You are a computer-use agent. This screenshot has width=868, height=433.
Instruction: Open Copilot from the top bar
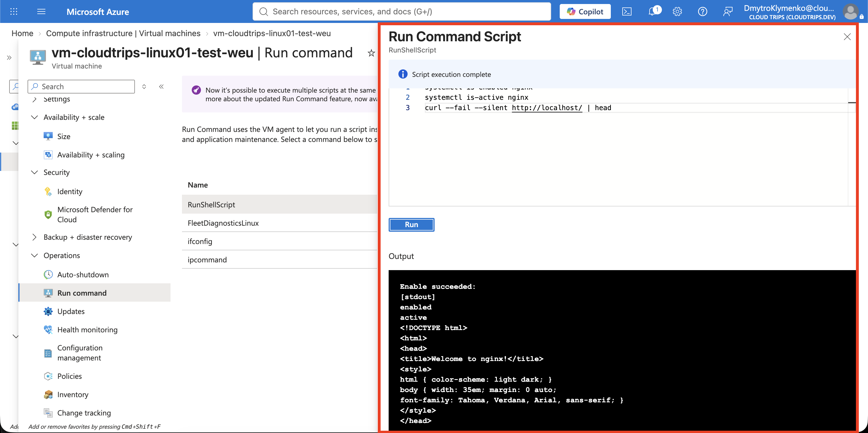(585, 11)
